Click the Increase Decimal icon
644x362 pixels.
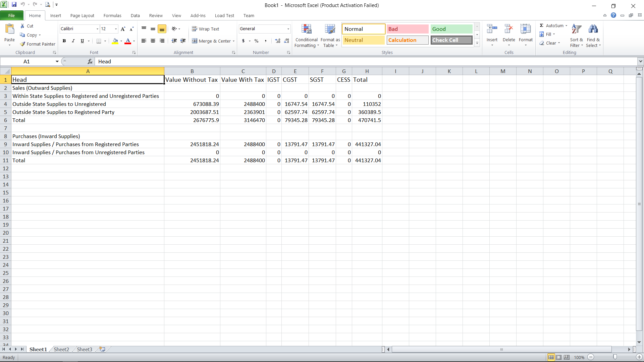point(278,41)
